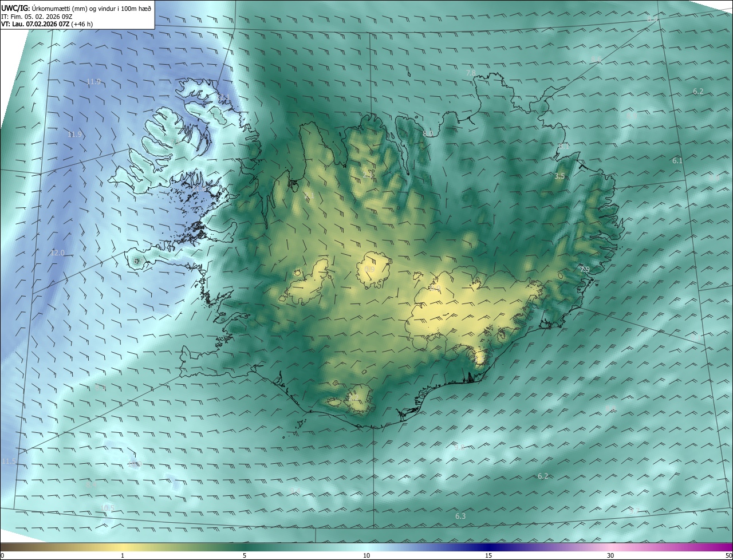Click the "30" label on the color scale
Screen dimensions: 733x560
(x=610, y=556)
